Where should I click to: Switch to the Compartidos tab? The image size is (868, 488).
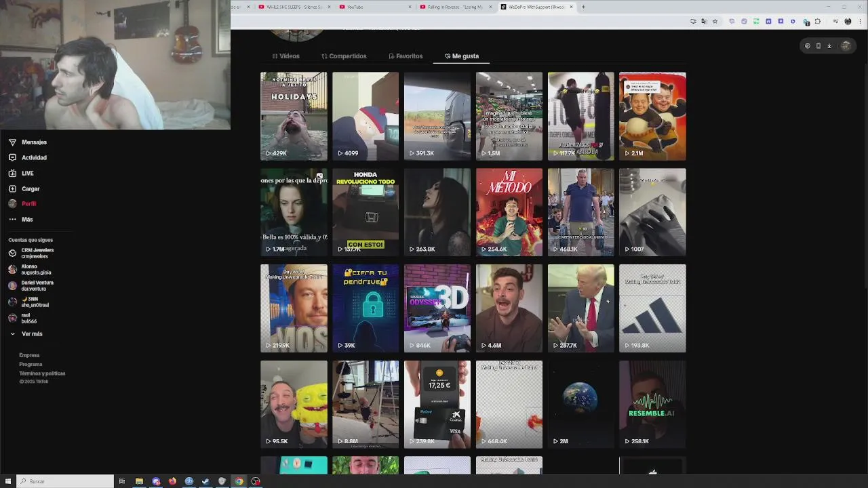(344, 56)
